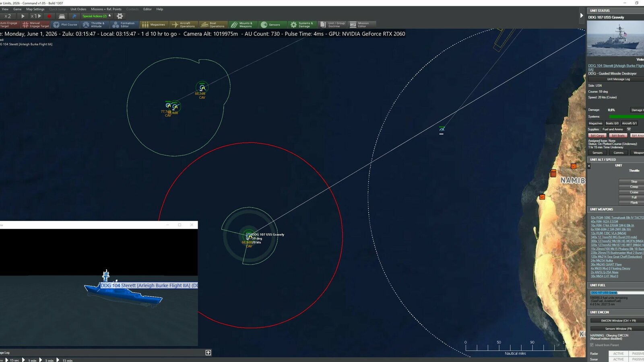Open the Magazines toolbar button
Viewport: 644px width, 362px height.
coord(153,25)
